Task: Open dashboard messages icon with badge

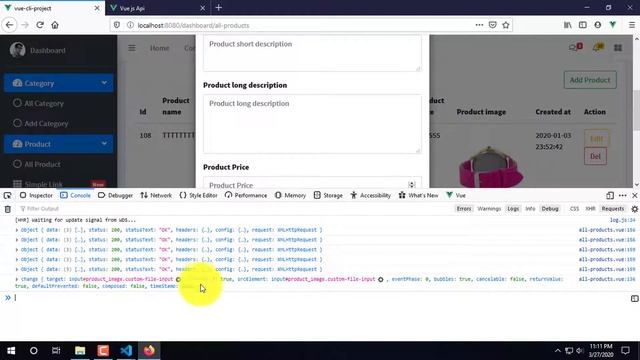Action: pyautogui.click(x=576, y=47)
